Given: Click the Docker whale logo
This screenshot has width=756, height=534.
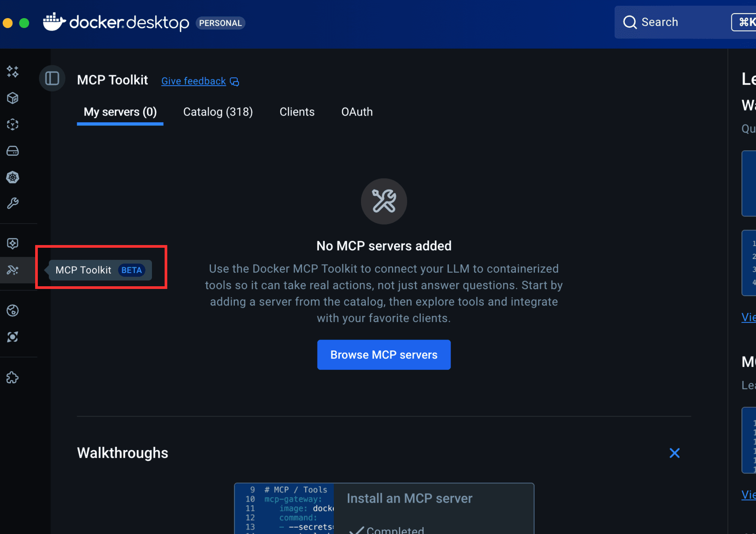Looking at the screenshot, I should coord(54,22).
